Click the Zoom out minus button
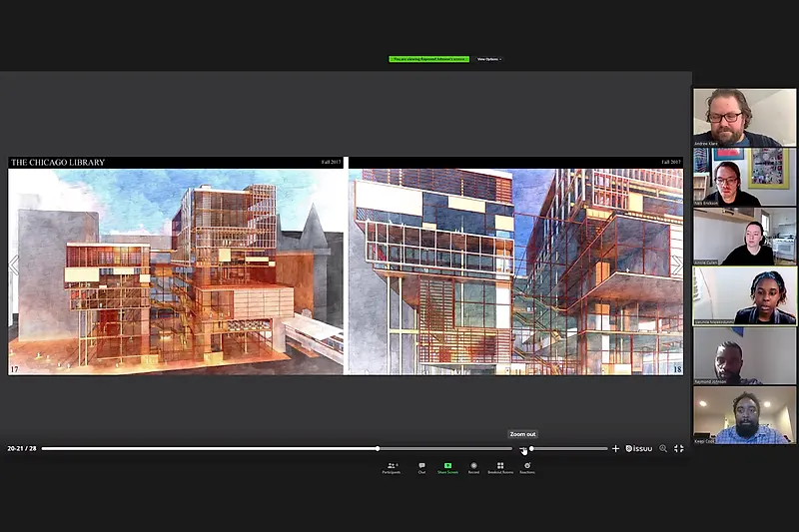799x532 pixels. pyautogui.click(x=522, y=448)
